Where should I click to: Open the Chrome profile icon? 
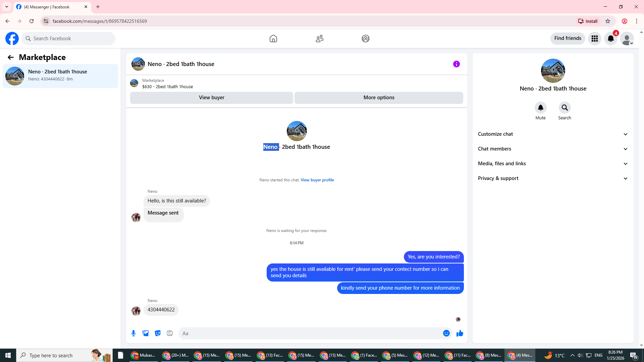coord(625,21)
